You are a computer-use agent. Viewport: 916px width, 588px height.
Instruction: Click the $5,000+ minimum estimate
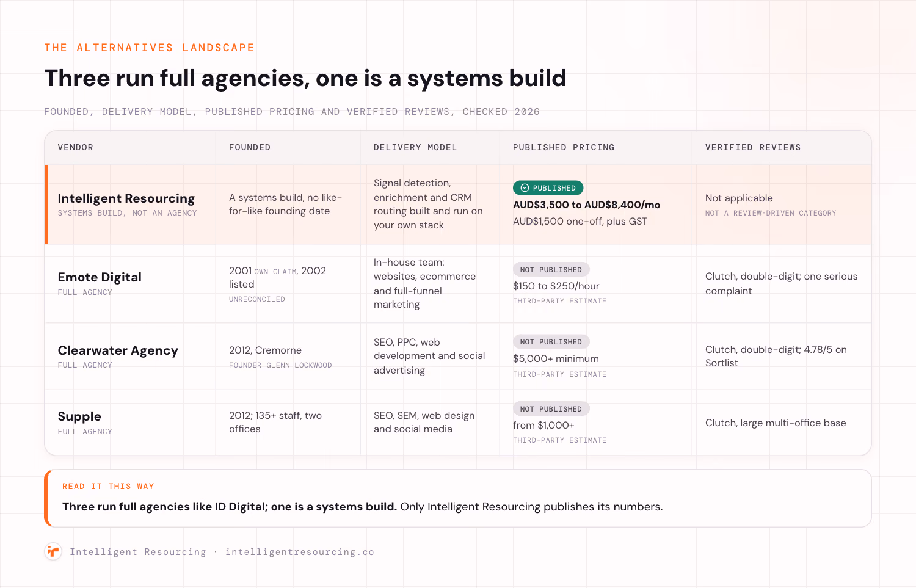(556, 358)
